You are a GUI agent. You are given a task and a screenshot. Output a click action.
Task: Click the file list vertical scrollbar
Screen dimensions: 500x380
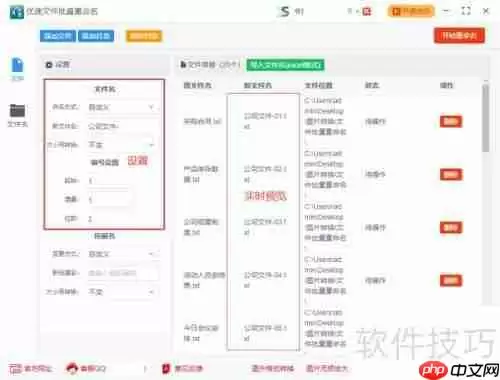(486, 117)
